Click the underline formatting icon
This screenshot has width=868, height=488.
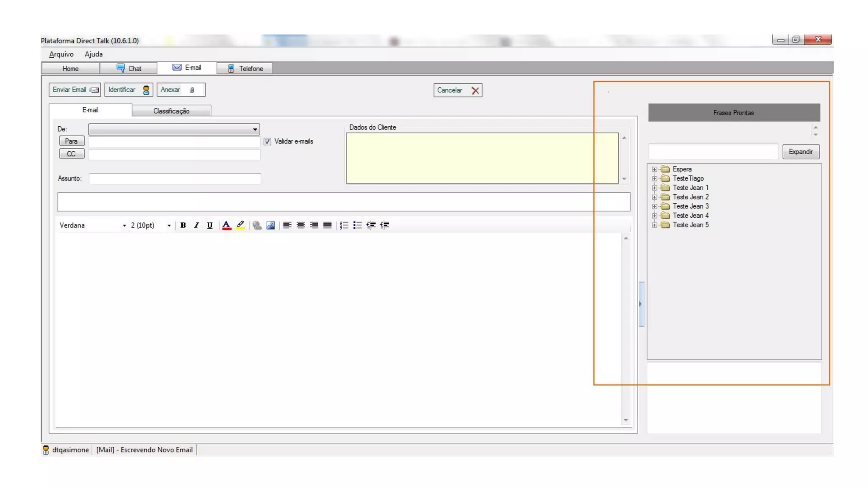click(x=209, y=225)
